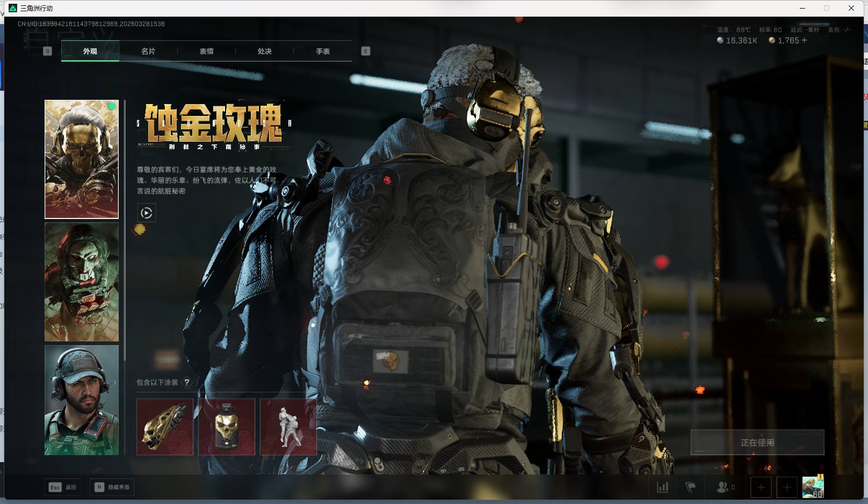Select the bearded operator with cap thumbnail
This screenshot has height=504, width=868.
[x=82, y=400]
